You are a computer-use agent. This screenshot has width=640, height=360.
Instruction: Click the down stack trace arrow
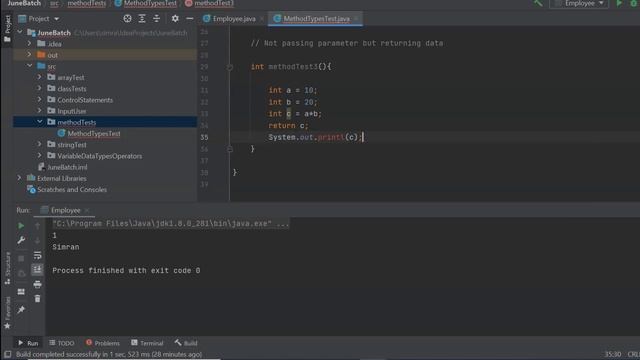pos(38,240)
